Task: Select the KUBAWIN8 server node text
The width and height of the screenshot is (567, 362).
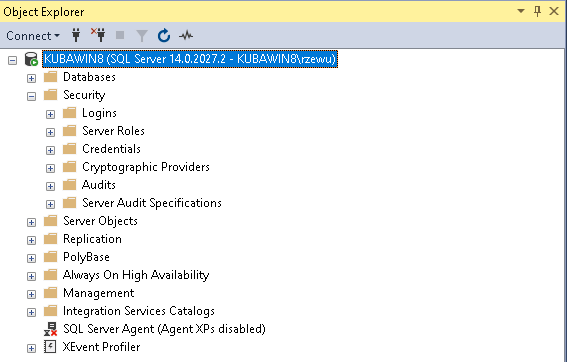Action: coord(190,59)
